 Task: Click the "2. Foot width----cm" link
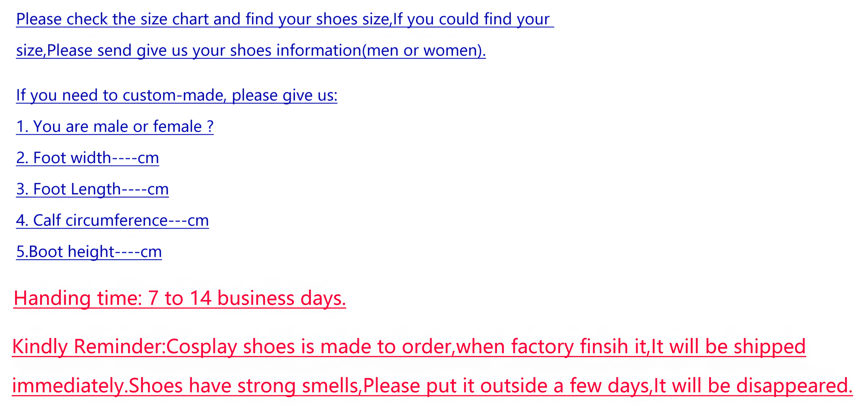[88, 158]
